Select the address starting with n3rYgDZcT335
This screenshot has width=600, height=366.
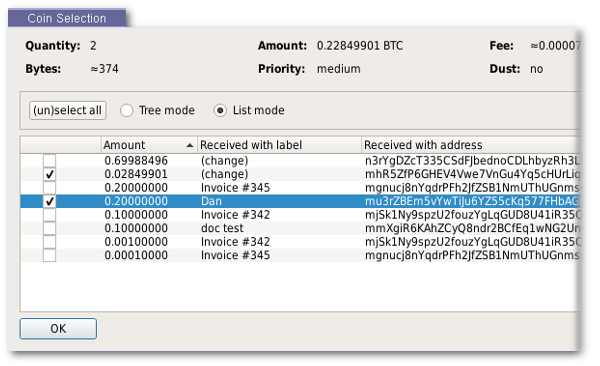coord(472,161)
